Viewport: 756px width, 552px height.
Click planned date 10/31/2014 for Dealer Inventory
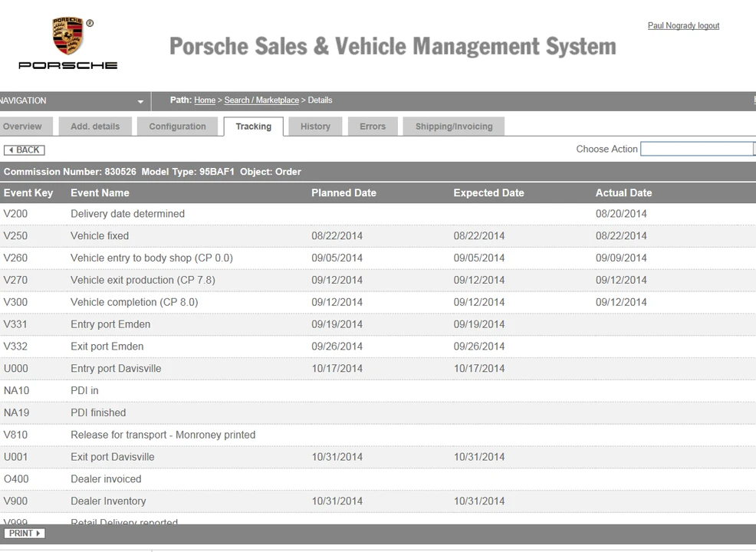click(337, 501)
